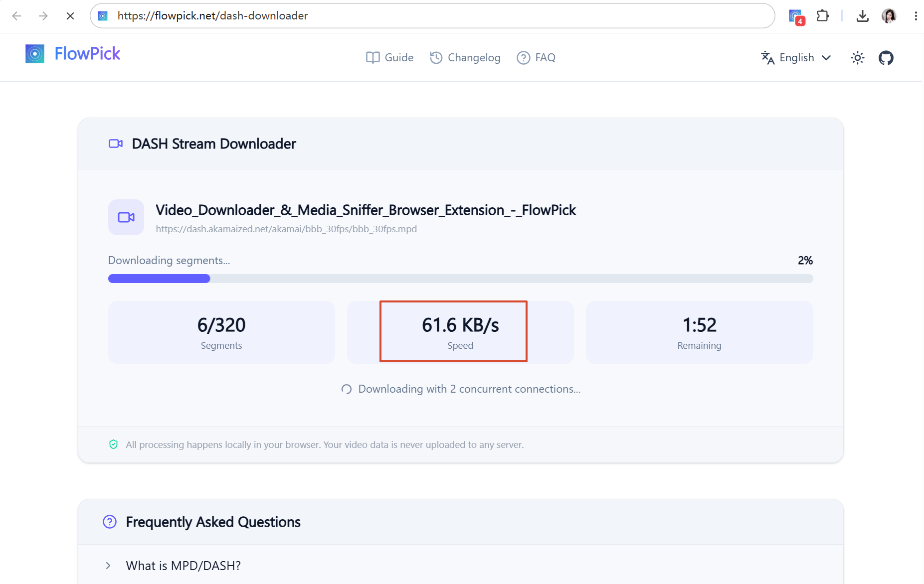The width and height of the screenshot is (924, 584).
Task: Click the FAQ question-mark icon
Action: [524, 58]
